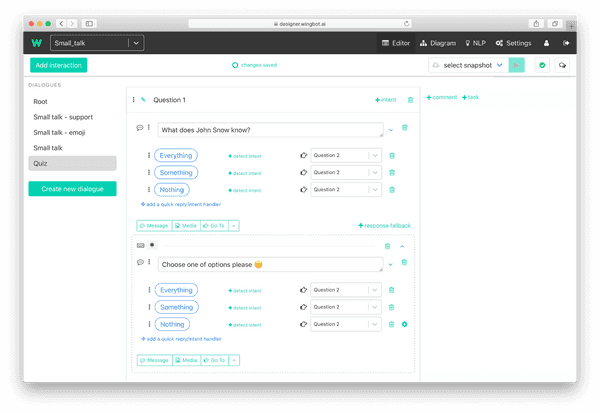
Task: Delete the first Everything quick reply
Action: coord(392,155)
